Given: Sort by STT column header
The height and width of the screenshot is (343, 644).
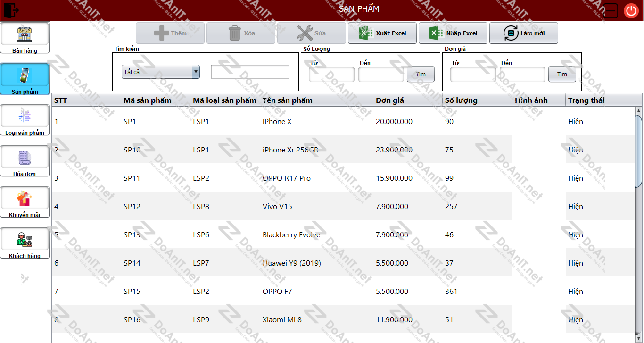Looking at the screenshot, I should [86, 100].
